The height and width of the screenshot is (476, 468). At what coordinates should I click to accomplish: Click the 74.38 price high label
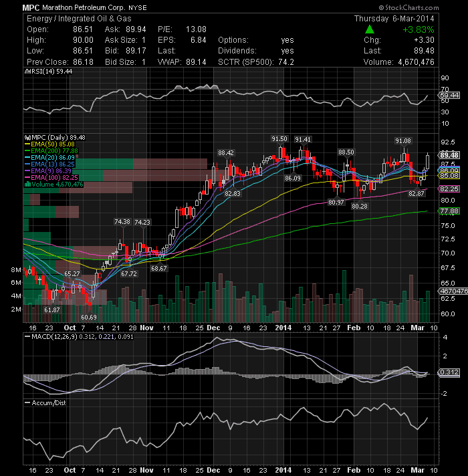click(122, 222)
